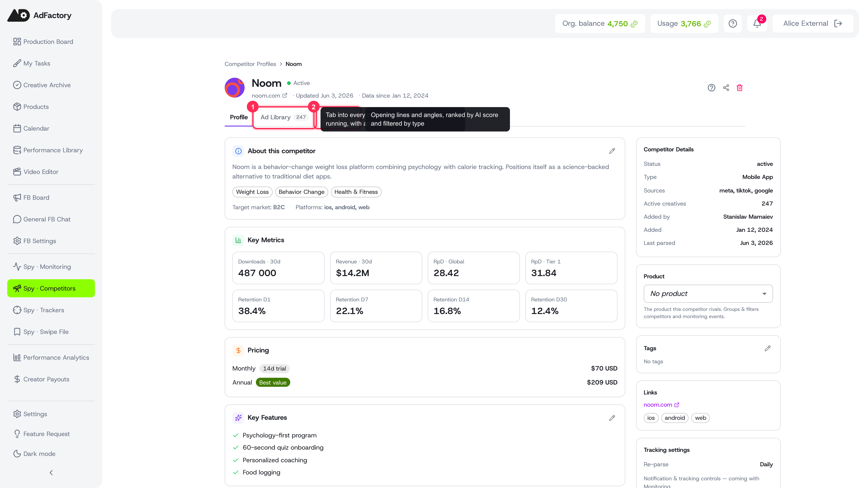Select Retention D30 metric card

click(x=571, y=306)
